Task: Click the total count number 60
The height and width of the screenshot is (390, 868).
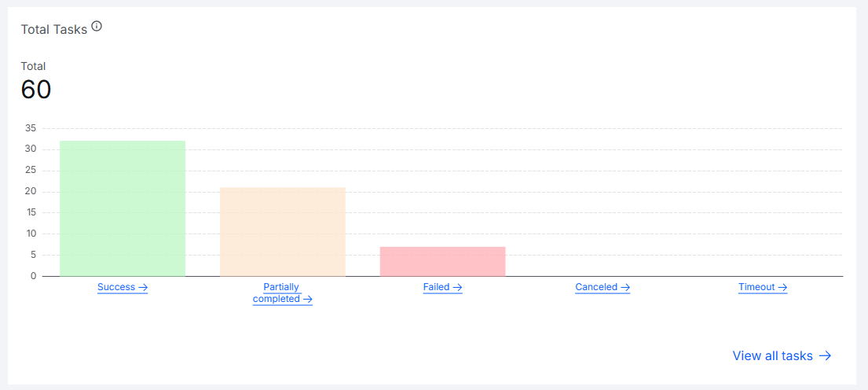Action: [36, 89]
